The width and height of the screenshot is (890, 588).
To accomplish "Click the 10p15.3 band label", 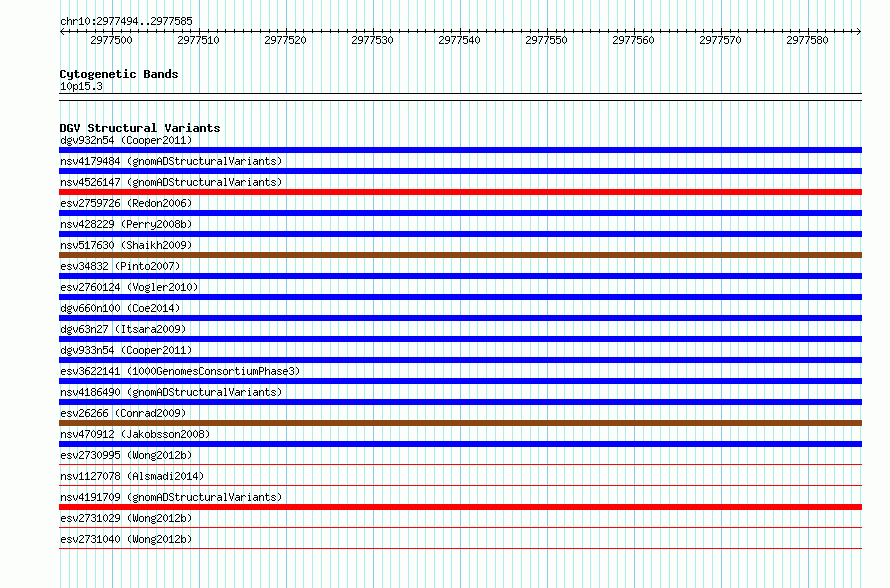I will [81, 86].
